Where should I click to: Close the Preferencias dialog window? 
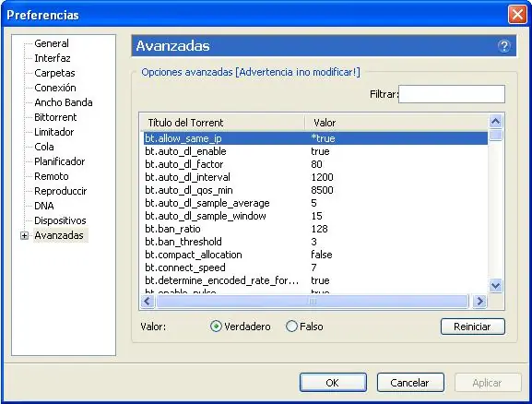coord(517,15)
